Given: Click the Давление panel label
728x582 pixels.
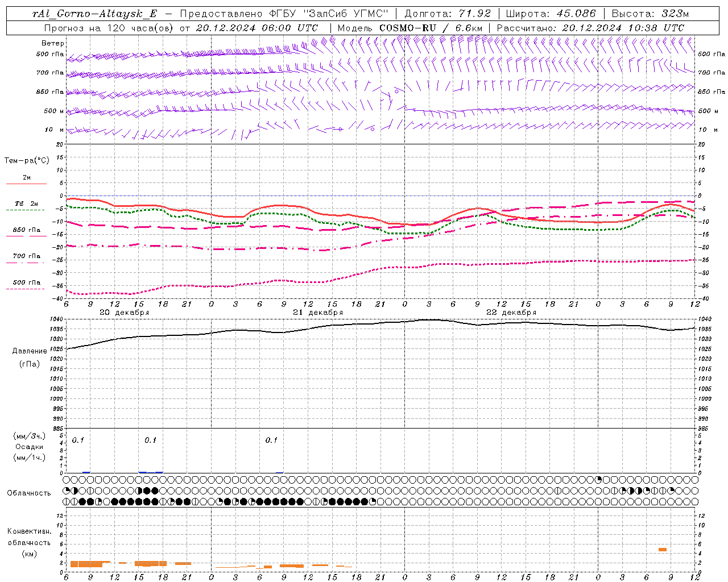Looking at the screenshot, I should click(x=28, y=351).
